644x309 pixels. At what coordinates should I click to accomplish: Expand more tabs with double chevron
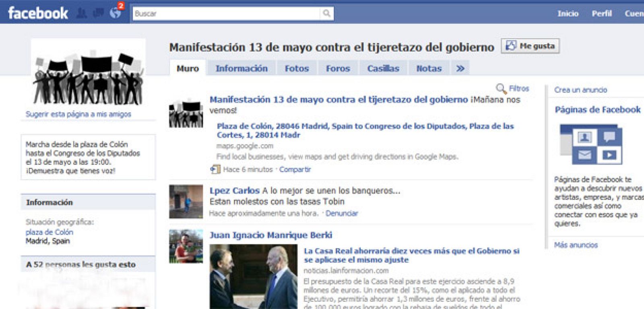point(460,68)
